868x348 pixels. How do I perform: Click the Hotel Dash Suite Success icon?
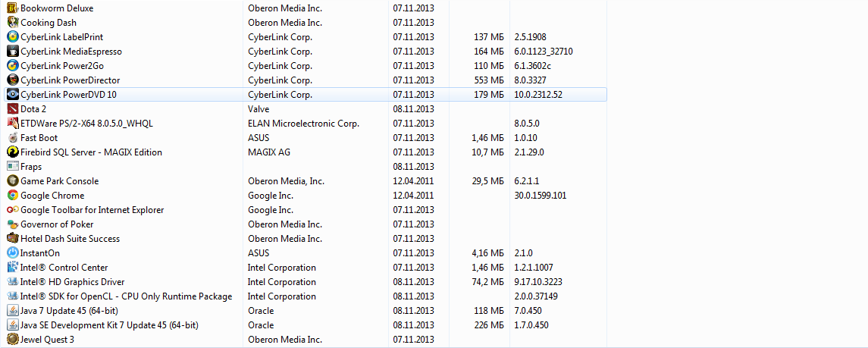click(12, 239)
